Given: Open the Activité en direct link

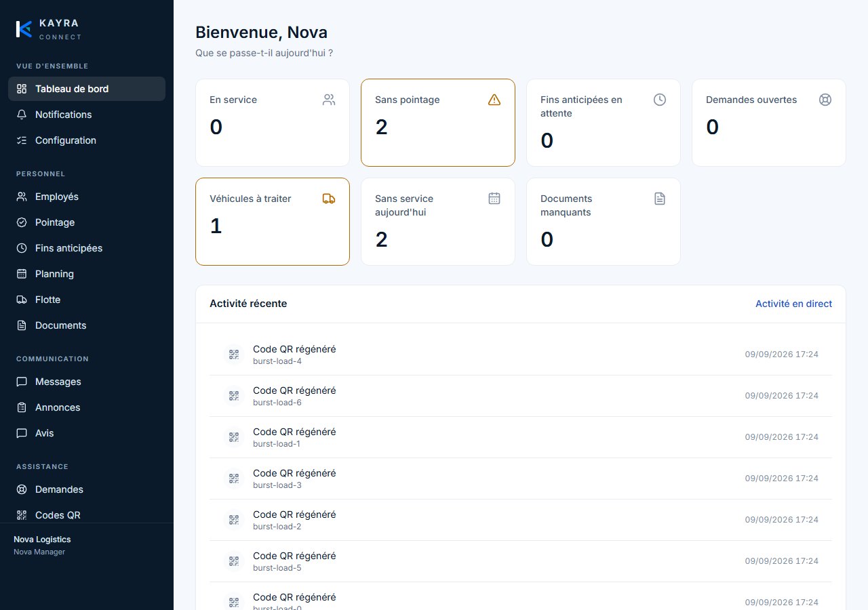Looking at the screenshot, I should click(793, 304).
